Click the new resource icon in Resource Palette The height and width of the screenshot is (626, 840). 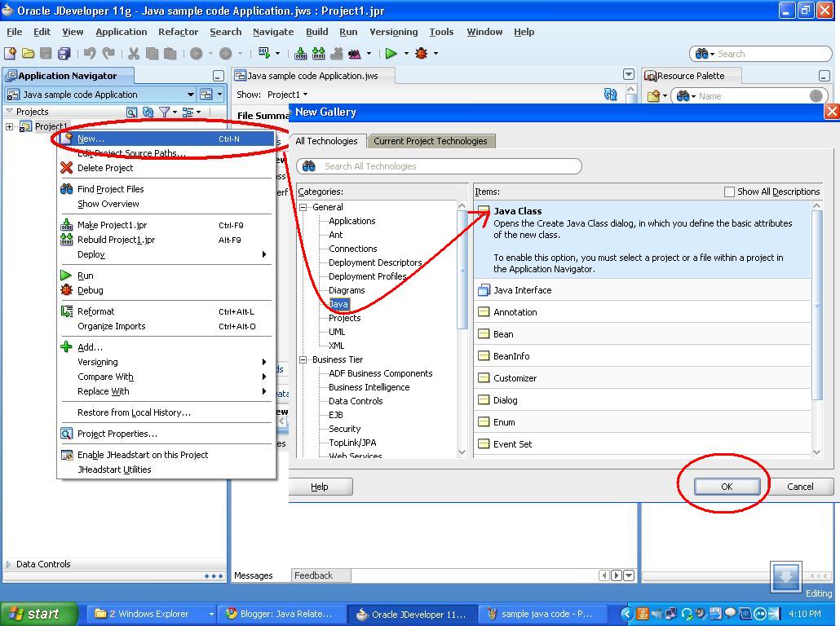[653, 96]
